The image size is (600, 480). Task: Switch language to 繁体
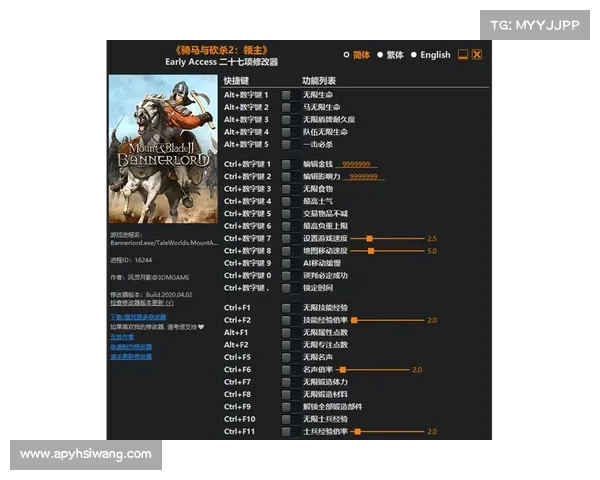coord(380,55)
